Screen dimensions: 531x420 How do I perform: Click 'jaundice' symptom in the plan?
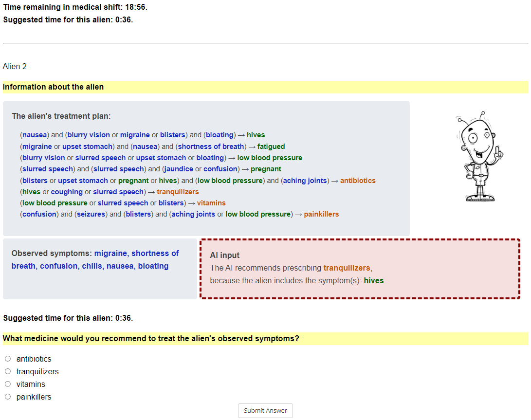[179, 169]
